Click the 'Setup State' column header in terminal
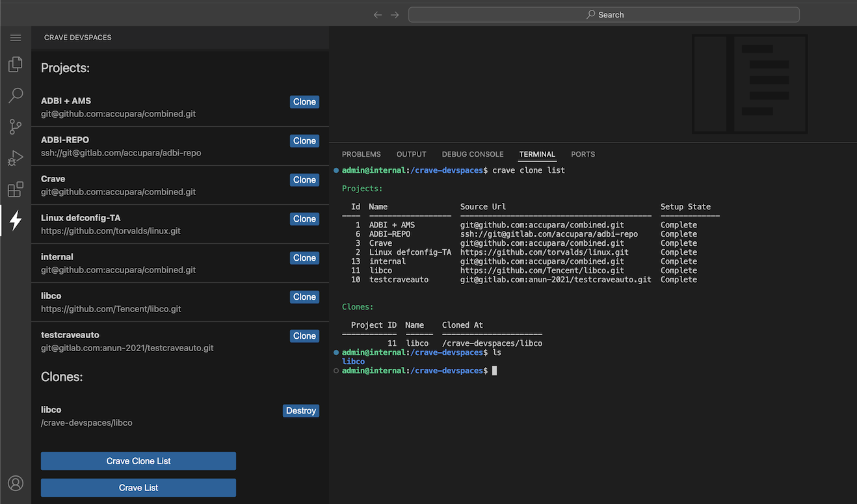Image resolution: width=857 pixels, height=504 pixels. coord(685,207)
